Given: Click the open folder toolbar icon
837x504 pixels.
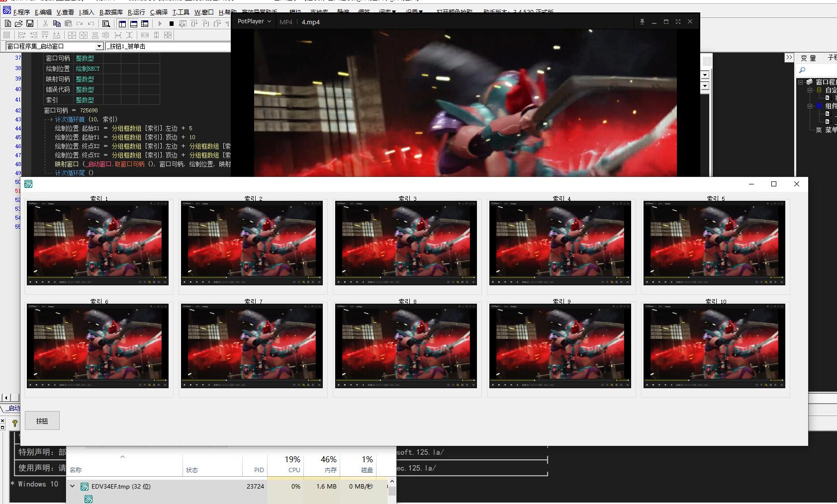Looking at the screenshot, I should (18, 23).
